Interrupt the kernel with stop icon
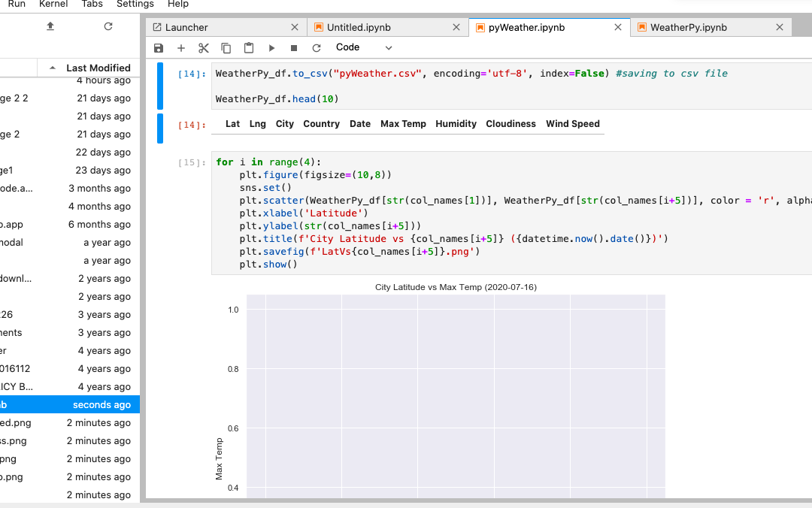Image resolution: width=812 pixels, height=508 pixels. [294, 48]
